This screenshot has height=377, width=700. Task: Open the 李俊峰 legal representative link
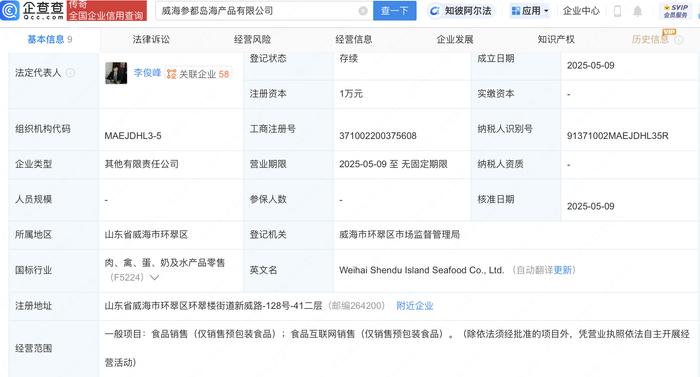point(147,73)
